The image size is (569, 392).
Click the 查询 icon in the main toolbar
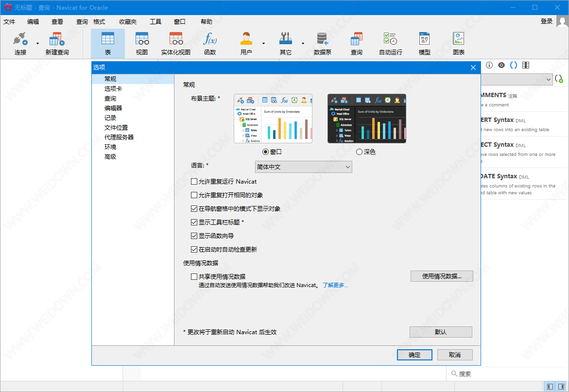(357, 38)
